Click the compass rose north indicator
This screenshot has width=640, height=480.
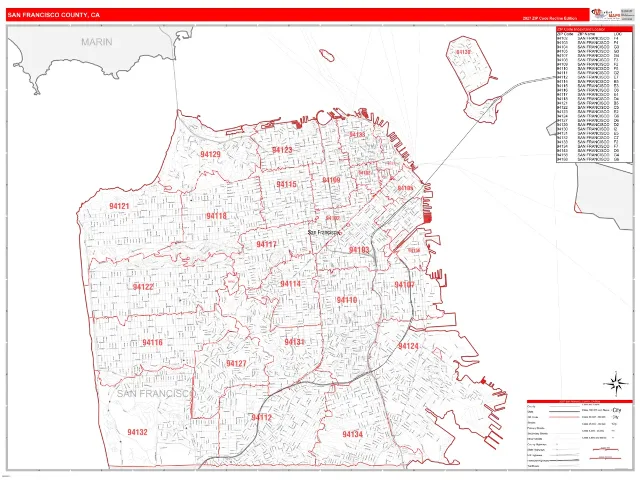(x=616, y=384)
